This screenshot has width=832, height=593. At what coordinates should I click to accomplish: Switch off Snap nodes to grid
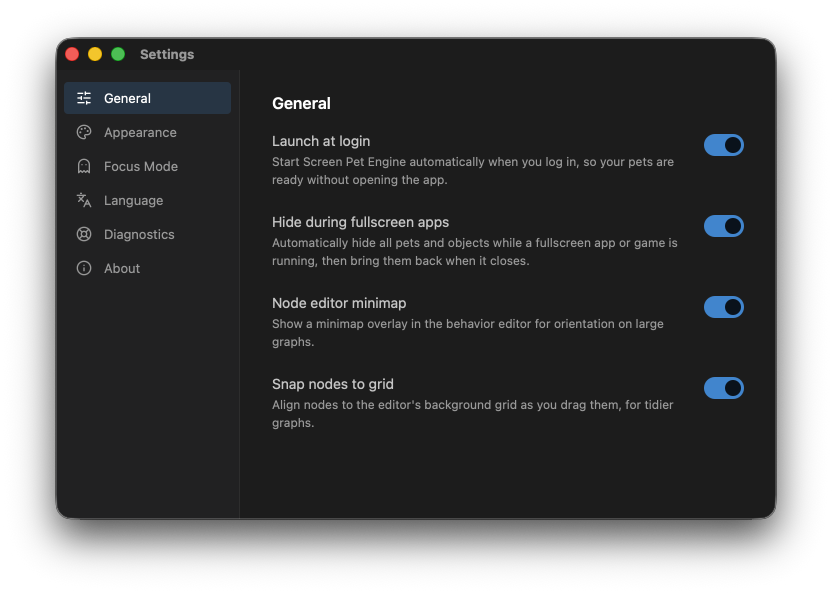click(x=724, y=388)
